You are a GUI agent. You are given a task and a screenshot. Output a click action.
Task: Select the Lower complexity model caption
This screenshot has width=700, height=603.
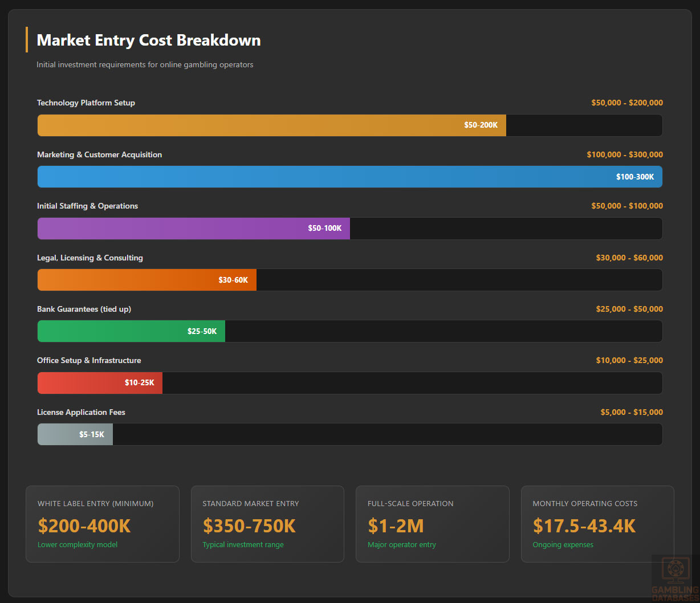click(78, 544)
